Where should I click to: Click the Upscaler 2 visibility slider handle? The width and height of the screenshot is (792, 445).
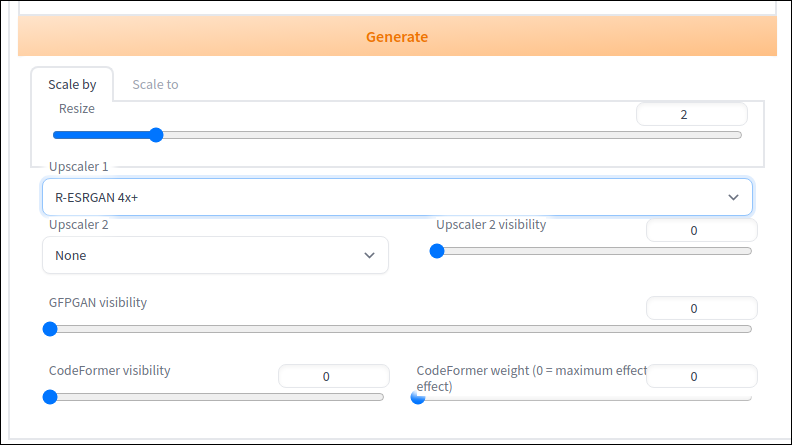tap(437, 251)
